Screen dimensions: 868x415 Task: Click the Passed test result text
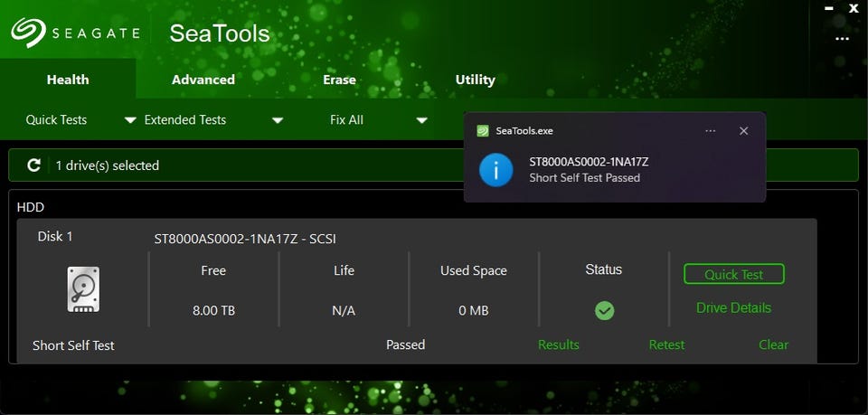click(406, 344)
